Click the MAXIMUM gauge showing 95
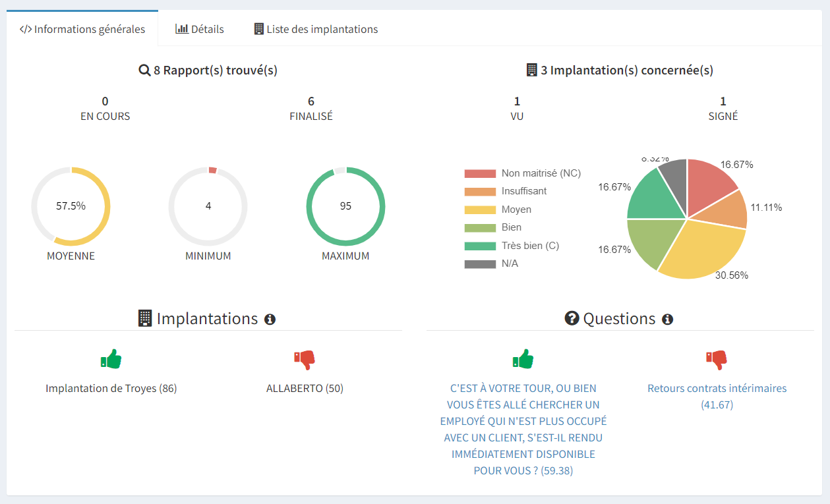 click(x=345, y=206)
